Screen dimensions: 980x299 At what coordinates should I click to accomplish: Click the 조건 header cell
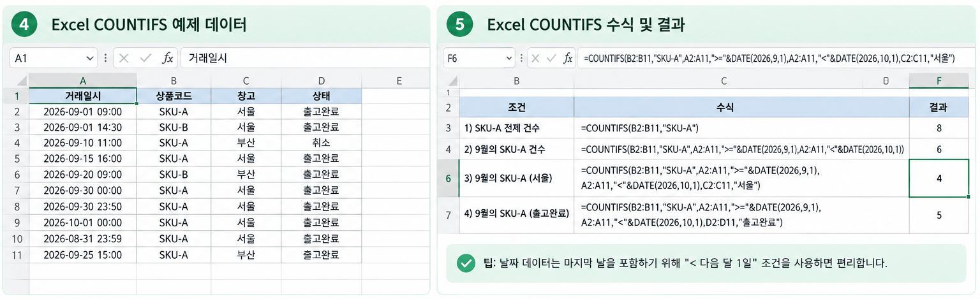point(517,107)
